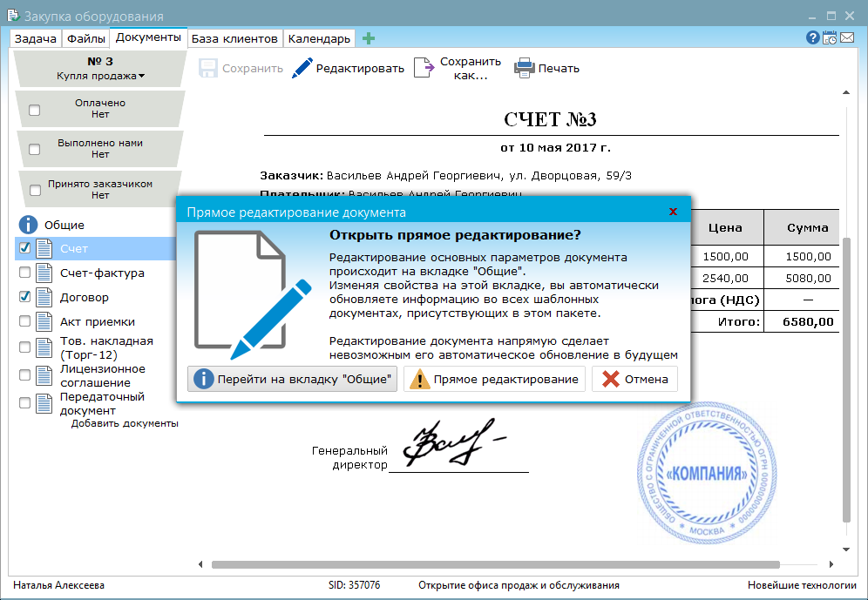Click the Сохранить как... toolbar label
868x600 pixels.
(471, 69)
